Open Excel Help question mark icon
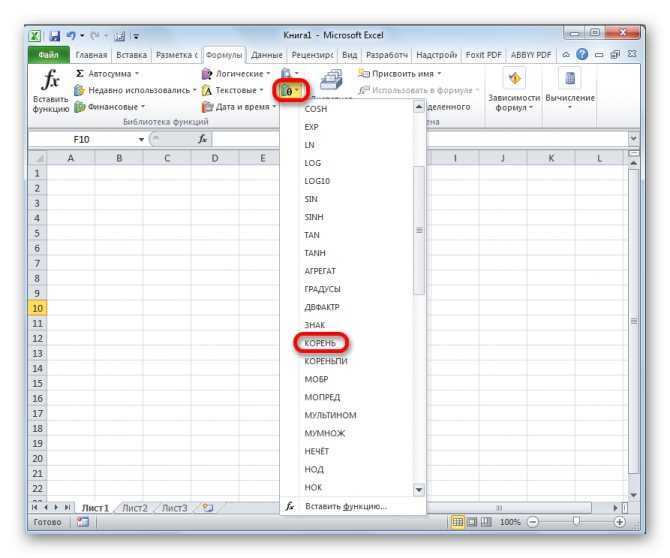The height and width of the screenshot is (558, 670). pyautogui.click(x=582, y=54)
